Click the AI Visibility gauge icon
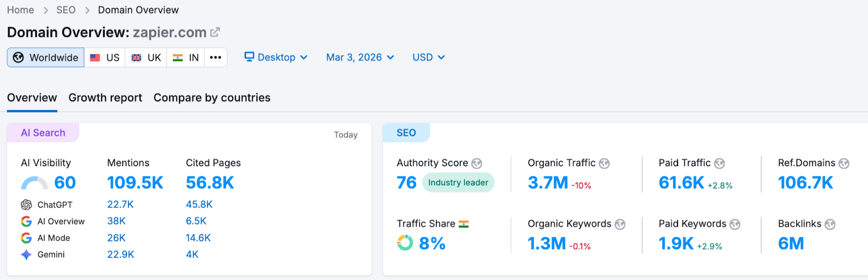The image size is (868, 280). tap(35, 183)
